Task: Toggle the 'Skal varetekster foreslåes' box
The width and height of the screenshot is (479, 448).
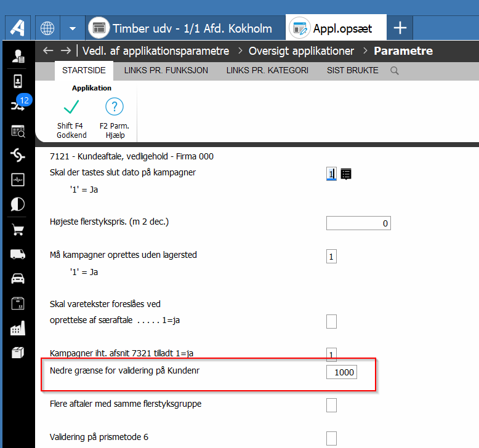Action: (x=331, y=321)
